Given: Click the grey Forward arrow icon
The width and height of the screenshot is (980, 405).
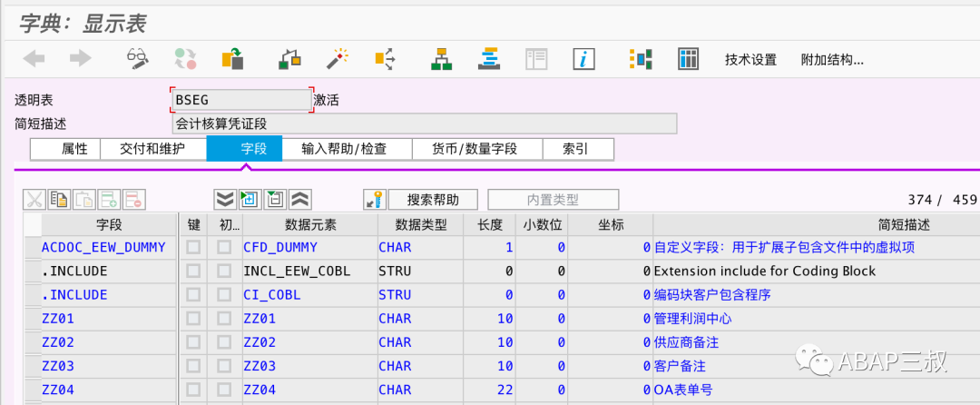Looking at the screenshot, I should coord(81,59).
